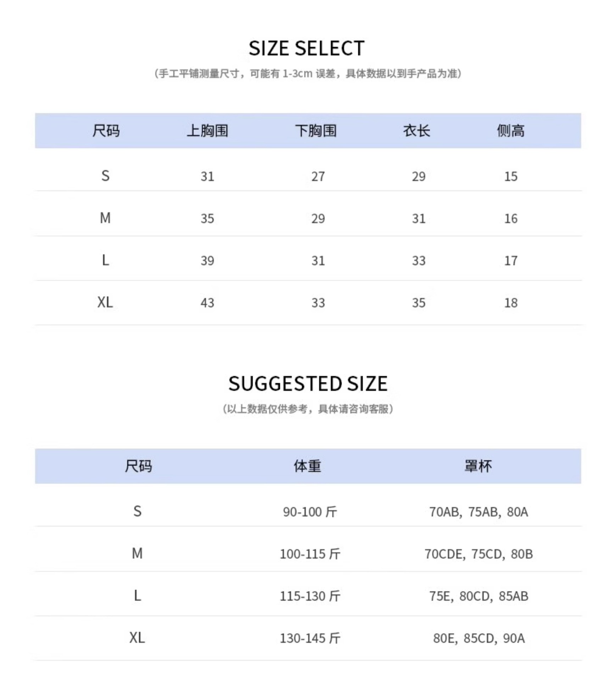Select the 体重 column header
616x681 pixels.
pos(307,466)
